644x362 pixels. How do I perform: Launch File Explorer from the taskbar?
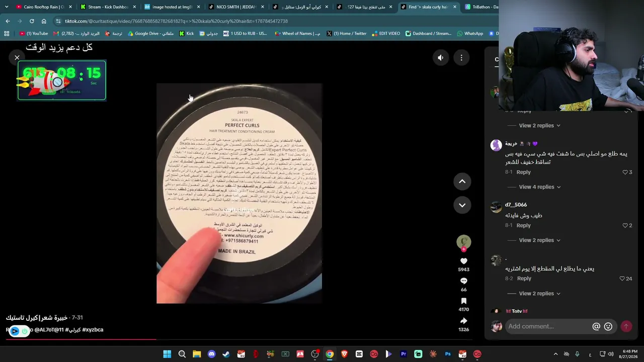tap(197, 354)
